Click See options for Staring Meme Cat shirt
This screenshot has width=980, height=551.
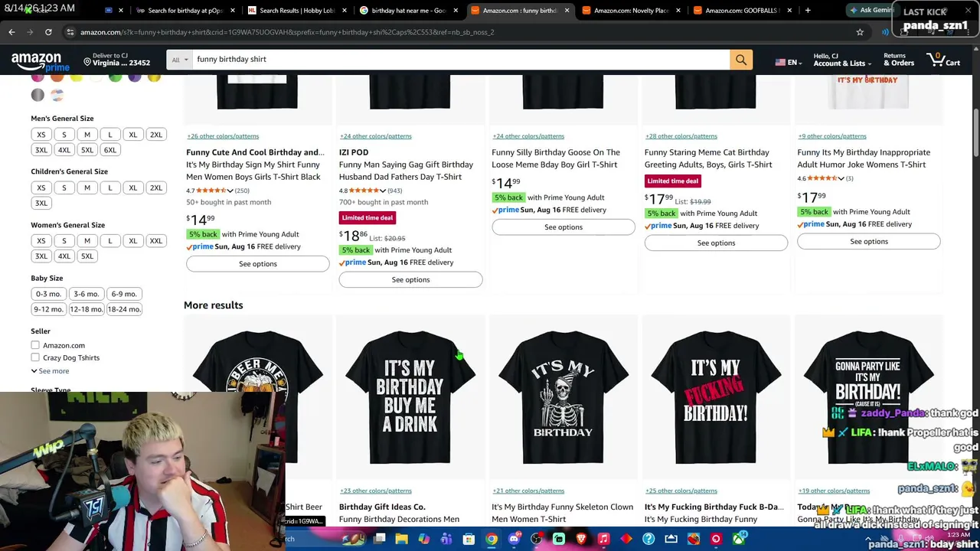coord(716,243)
